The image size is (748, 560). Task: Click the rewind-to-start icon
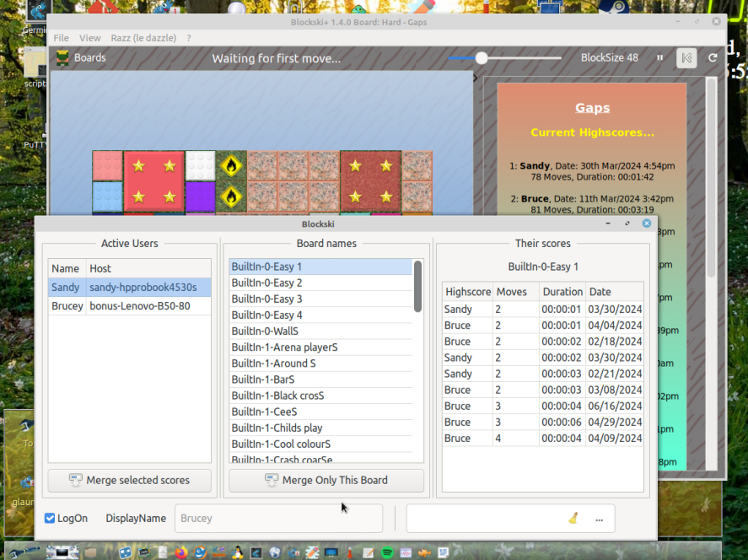tap(686, 58)
